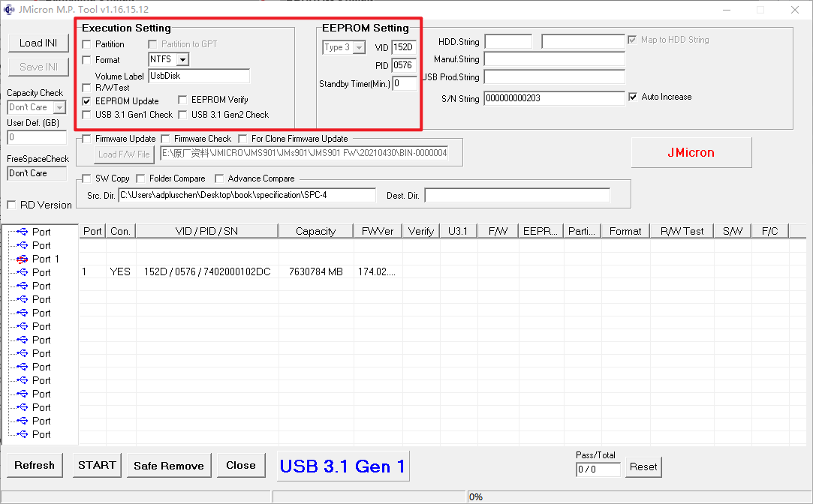Screen dimensions: 813x504
Task: Tick the USB 3.1 Gen1 Check box
Action: pos(86,115)
